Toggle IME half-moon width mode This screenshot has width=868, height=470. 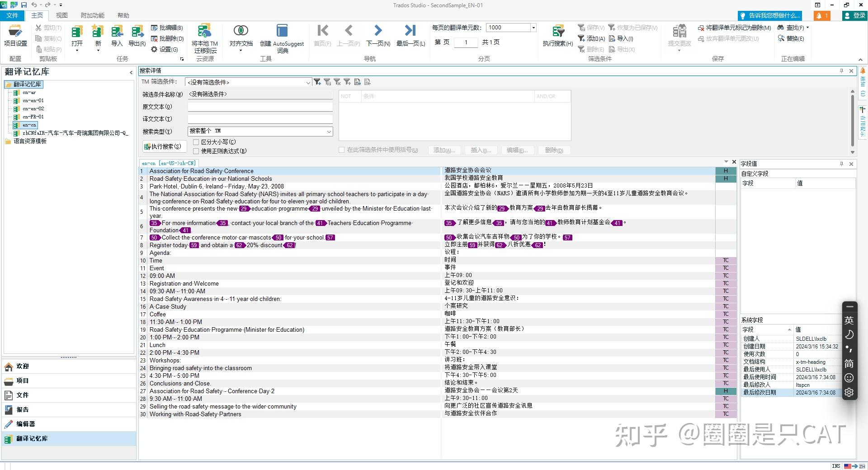point(849,334)
